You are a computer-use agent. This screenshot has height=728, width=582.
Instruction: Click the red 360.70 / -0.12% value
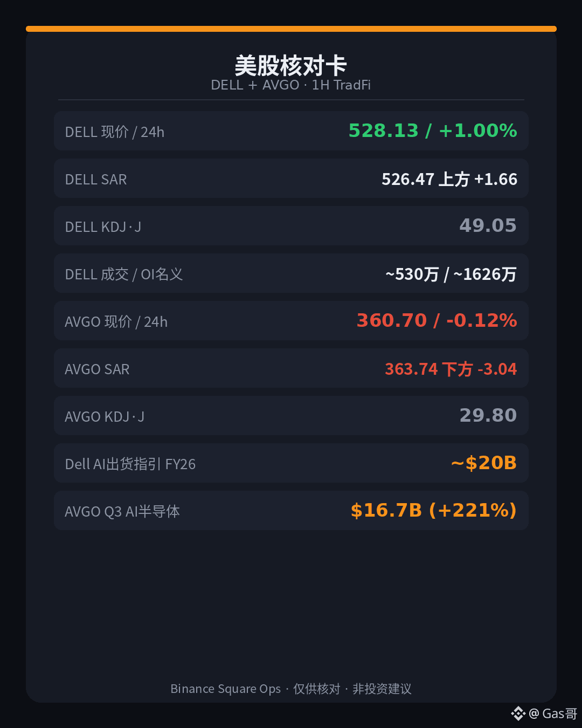pyautogui.click(x=437, y=321)
